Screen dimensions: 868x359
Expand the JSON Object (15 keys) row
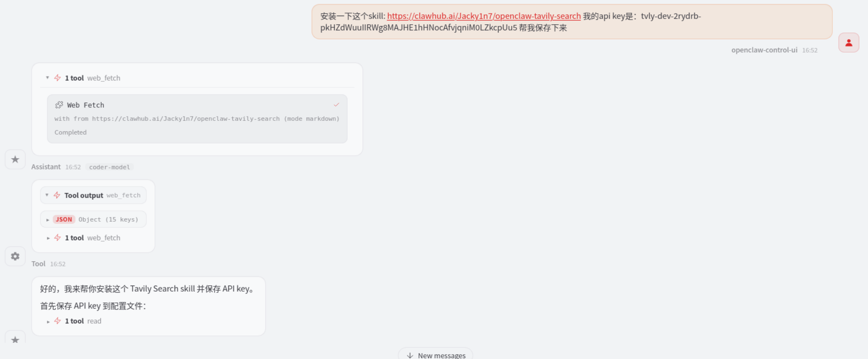pyautogui.click(x=48, y=220)
